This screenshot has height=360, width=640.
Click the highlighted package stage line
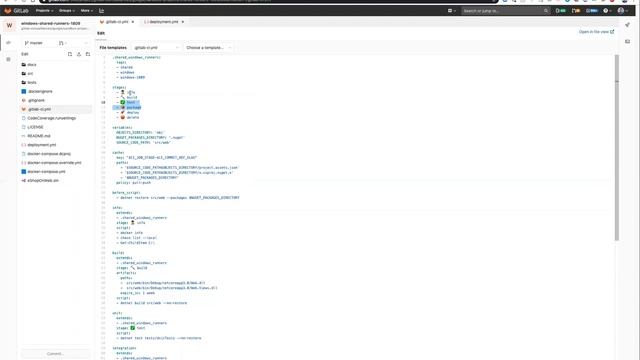[x=127, y=107]
